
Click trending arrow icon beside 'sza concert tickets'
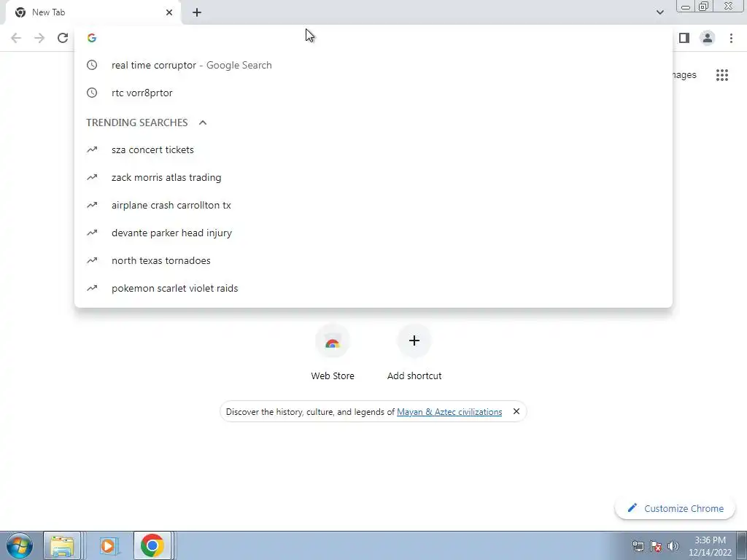92,150
